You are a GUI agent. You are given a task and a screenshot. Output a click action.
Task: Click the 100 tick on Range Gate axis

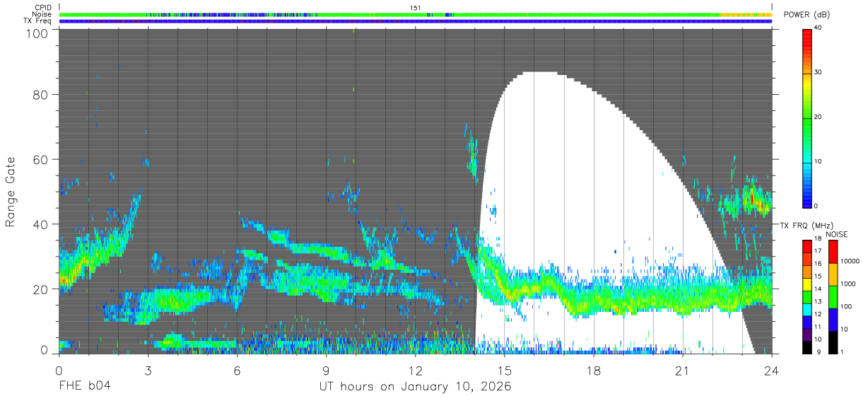coord(38,33)
